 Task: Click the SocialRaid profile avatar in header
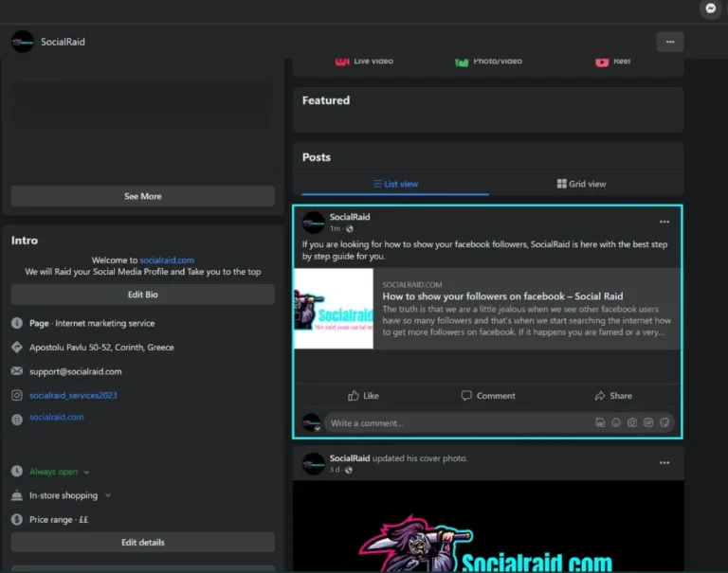coord(23,42)
